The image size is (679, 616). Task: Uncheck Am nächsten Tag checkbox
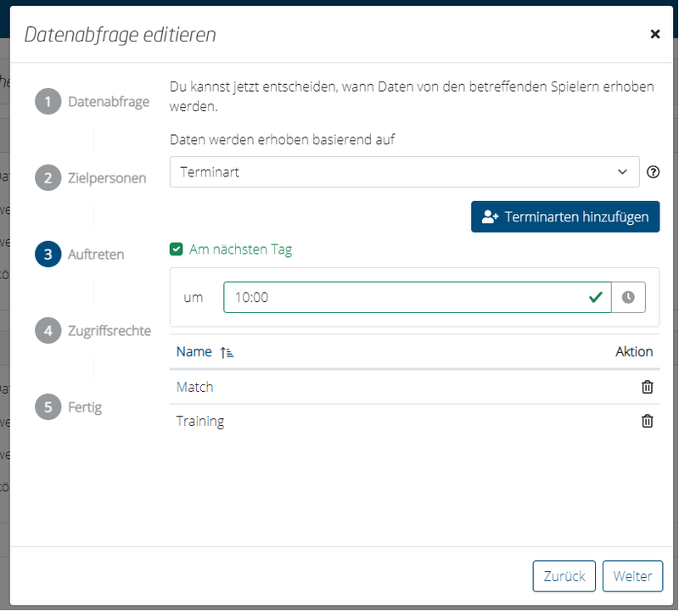tap(176, 249)
